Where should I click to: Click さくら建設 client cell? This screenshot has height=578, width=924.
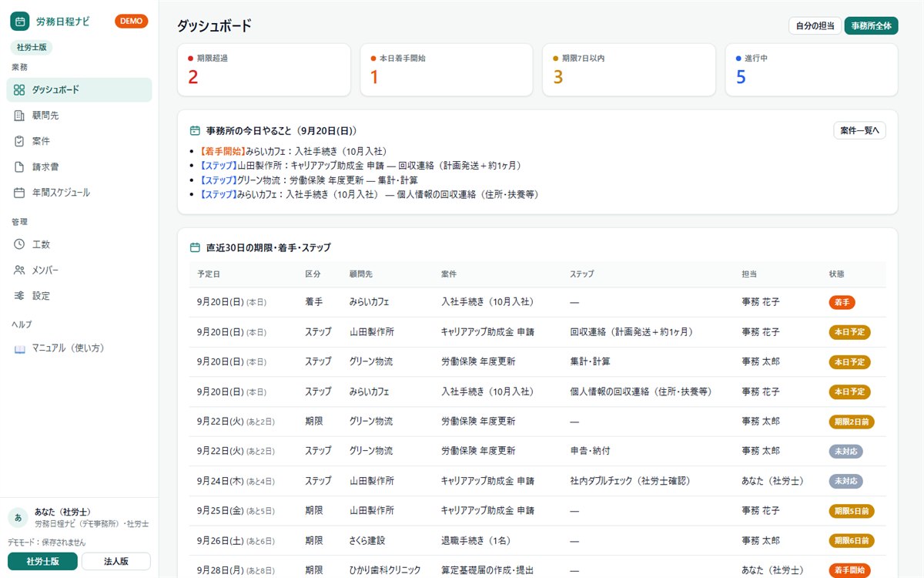(367, 541)
